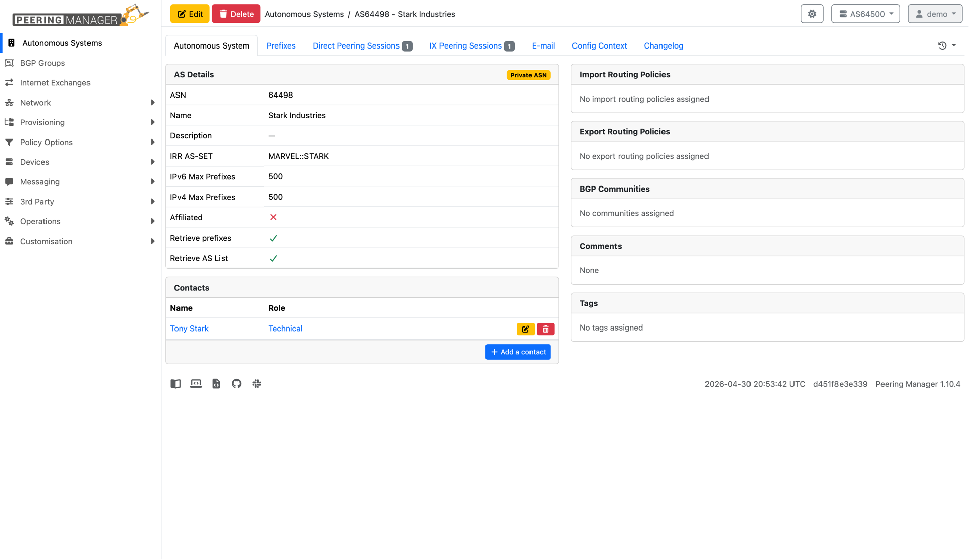Click the Stark Industries name value
Screen dimensions: 971x560
click(x=297, y=115)
